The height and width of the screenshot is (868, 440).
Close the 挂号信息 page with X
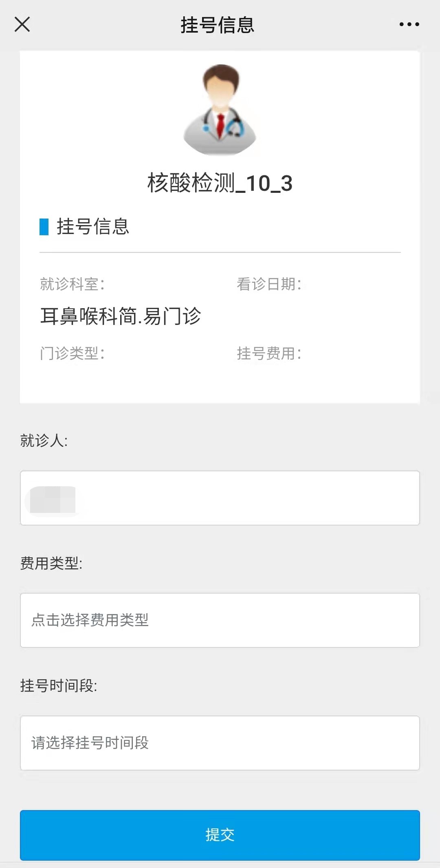22,24
